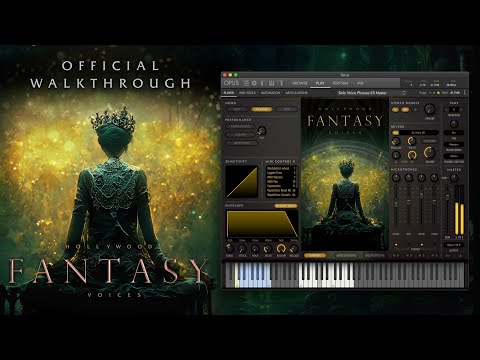Image resolution: width=480 pixels, height=360 pixels.
Task: Open the Opus hamburger main menu
Action: [246, 83]
